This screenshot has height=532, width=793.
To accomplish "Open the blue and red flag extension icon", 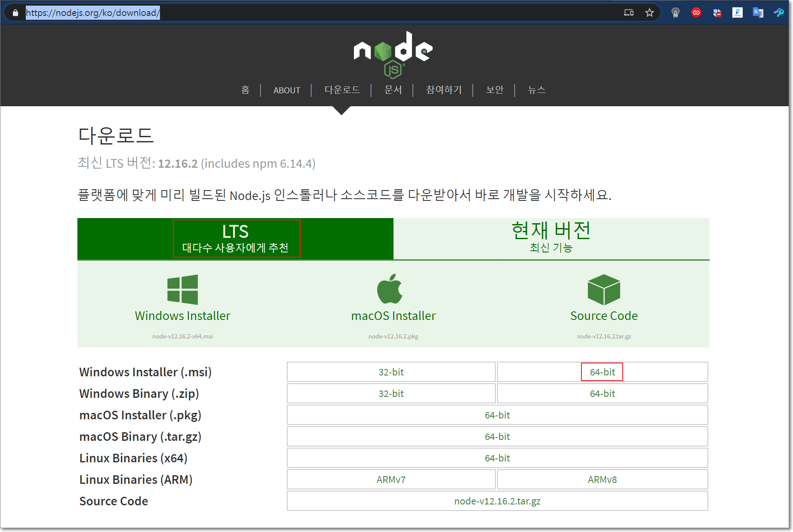I will pos(717,13).
